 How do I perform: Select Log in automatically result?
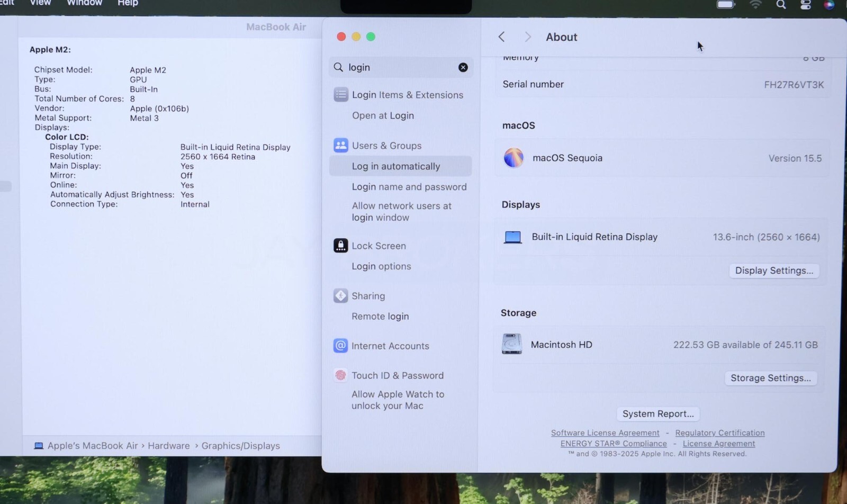[x=400, y=166]
